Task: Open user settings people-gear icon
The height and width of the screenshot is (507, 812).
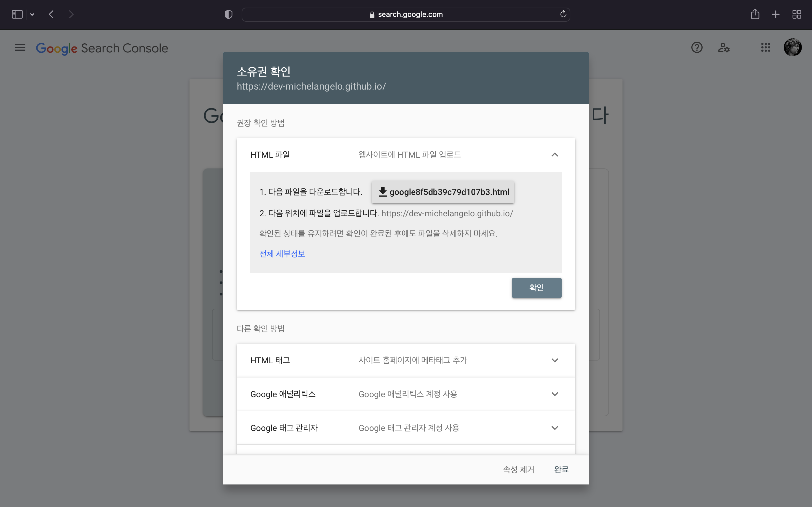Action: tap(723, 48)
